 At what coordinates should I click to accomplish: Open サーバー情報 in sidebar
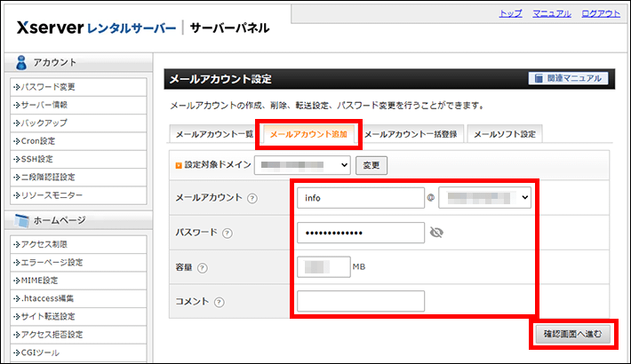pos(78,105)
